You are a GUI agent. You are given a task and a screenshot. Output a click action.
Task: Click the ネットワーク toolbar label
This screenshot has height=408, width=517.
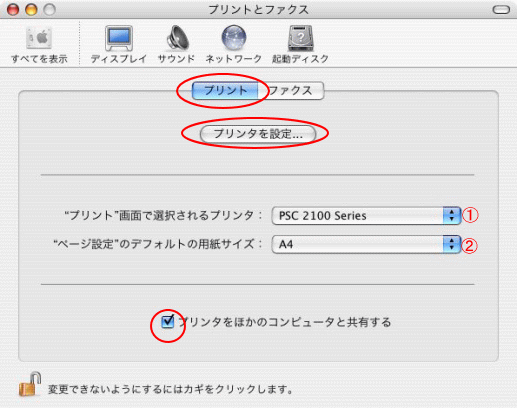coord(234,59)
